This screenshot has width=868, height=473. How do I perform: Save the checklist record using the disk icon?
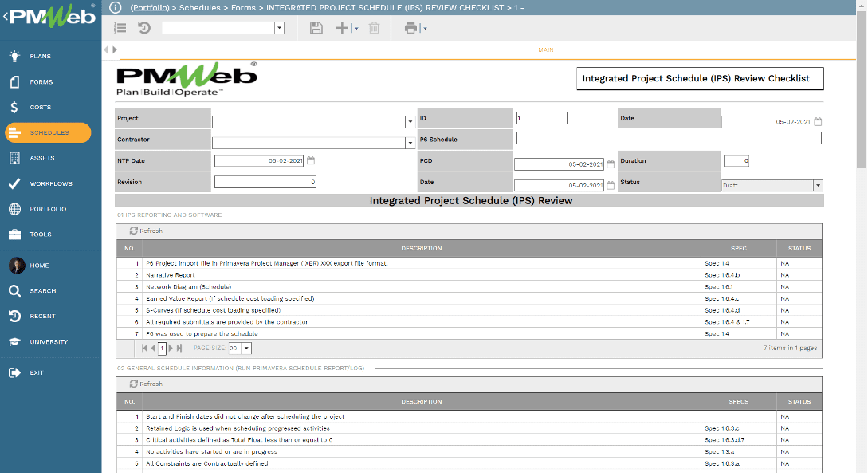tap(316, 27)
